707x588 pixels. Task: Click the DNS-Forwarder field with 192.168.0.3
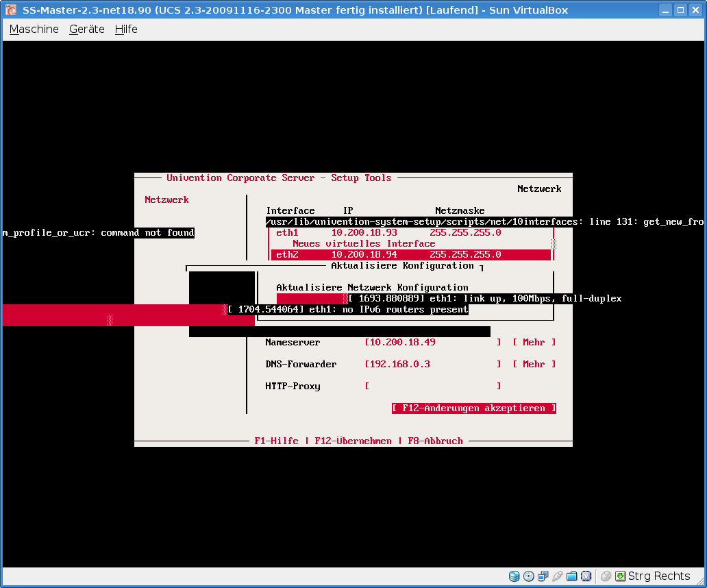pos(432,364)
